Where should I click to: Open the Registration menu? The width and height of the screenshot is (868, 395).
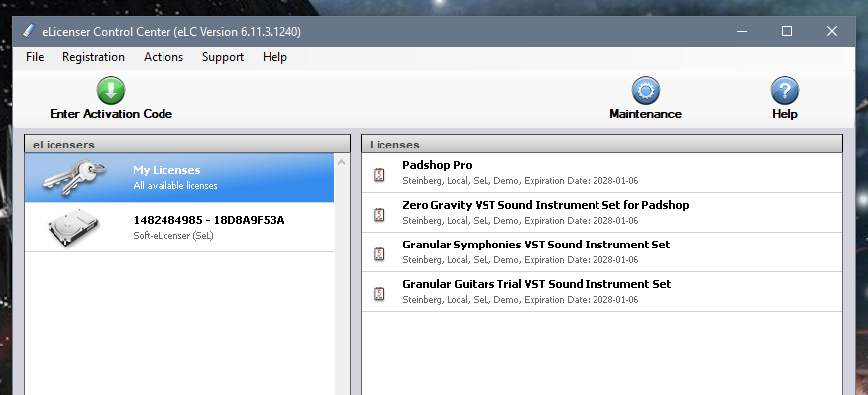click(93, 57)
